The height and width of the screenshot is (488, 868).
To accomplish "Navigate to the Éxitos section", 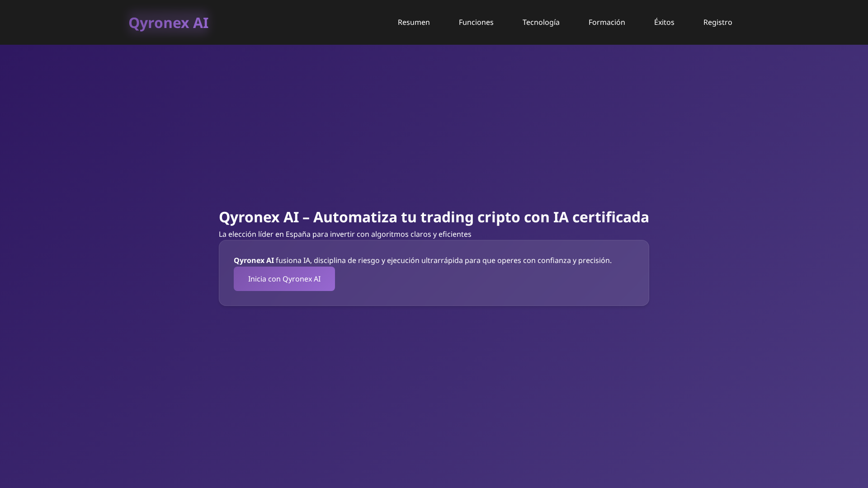I will pyautogui.click(x=664, y=22).
